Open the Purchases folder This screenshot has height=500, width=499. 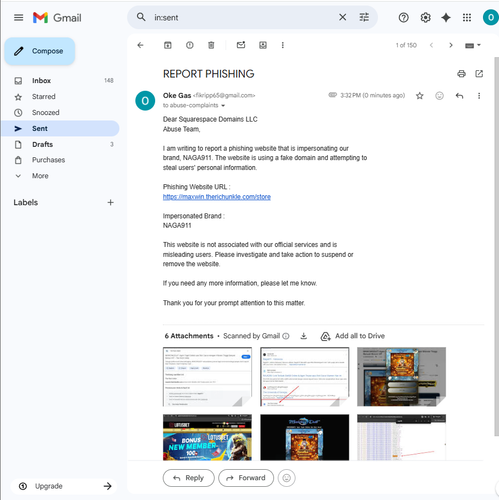[x=60, y=160]
